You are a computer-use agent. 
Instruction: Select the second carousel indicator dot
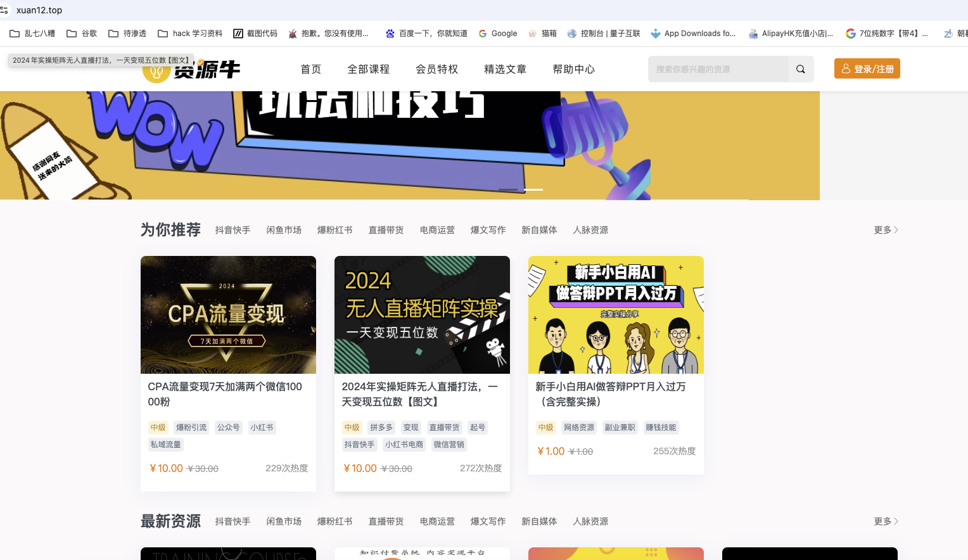533,189
